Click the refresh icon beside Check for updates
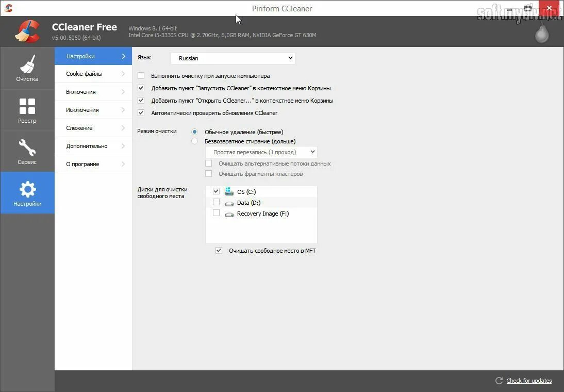 [x=499, y=381]
